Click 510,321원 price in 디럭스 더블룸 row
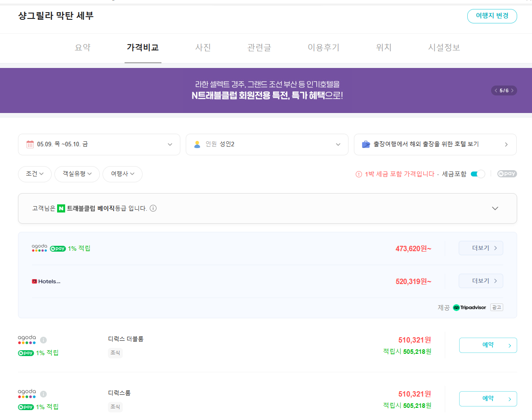Viewport: 532px width, 420px height. point(415,340)
